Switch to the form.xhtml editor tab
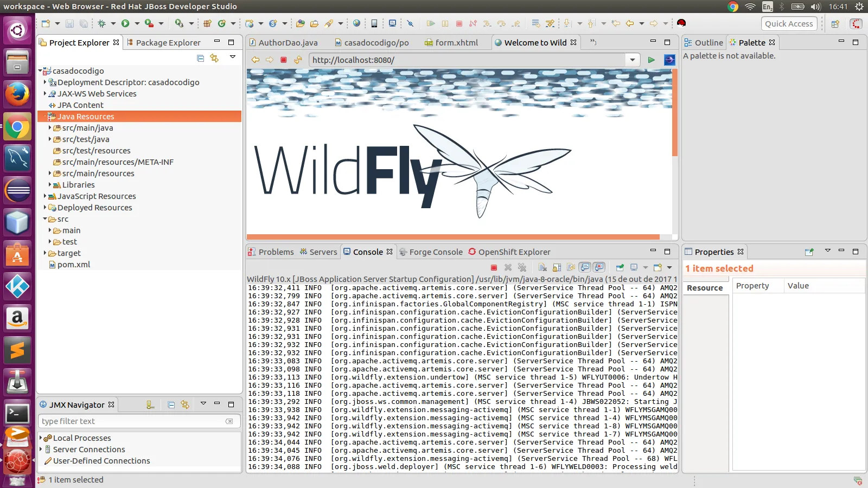Screen dimensions: 868x488 click(x=451, y=42)
